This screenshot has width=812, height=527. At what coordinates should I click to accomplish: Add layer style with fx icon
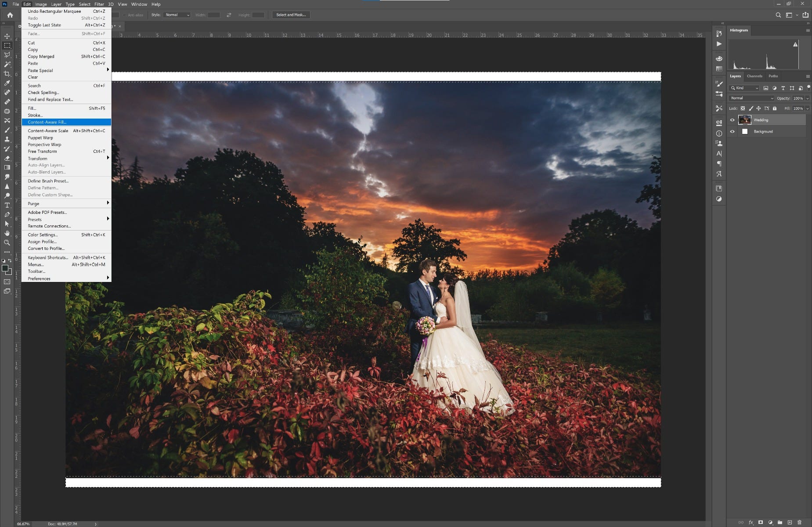751,523
